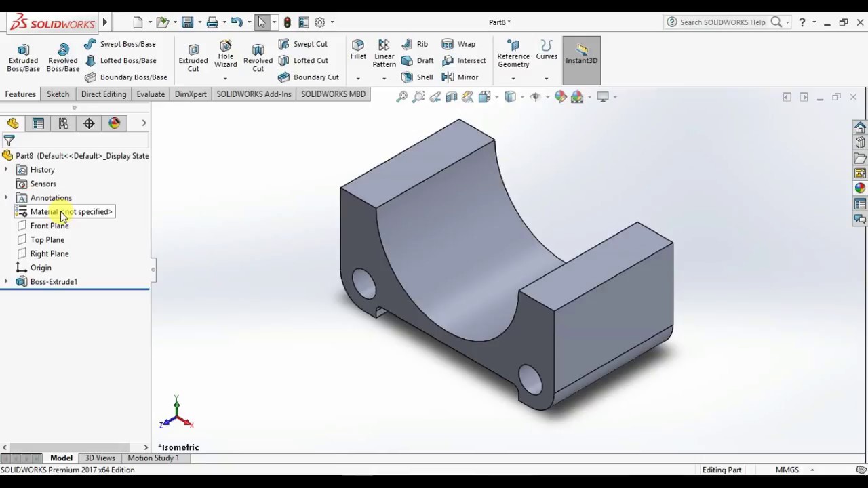This screenshot has height=488, width=868.
Task: Select the Extruded Boss/Base tool
Action: [23, 58]
